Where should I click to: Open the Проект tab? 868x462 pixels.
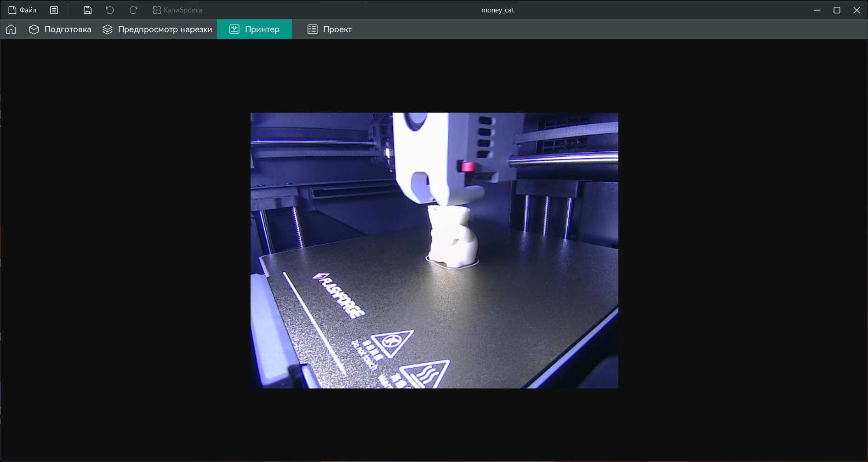pyautogui.click(x=330, y=29)
